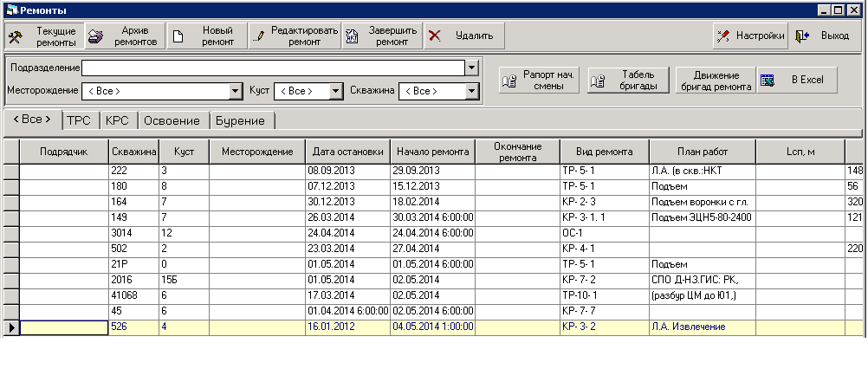Image resolution: width=868 pixels, height=369 pixels.
Task: Select well number 164 cell
Action: point(134,203)
